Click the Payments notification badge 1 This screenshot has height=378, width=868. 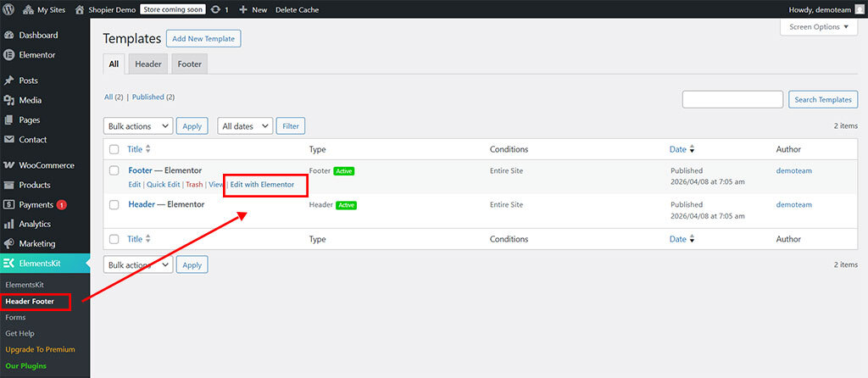coord(61,205)
